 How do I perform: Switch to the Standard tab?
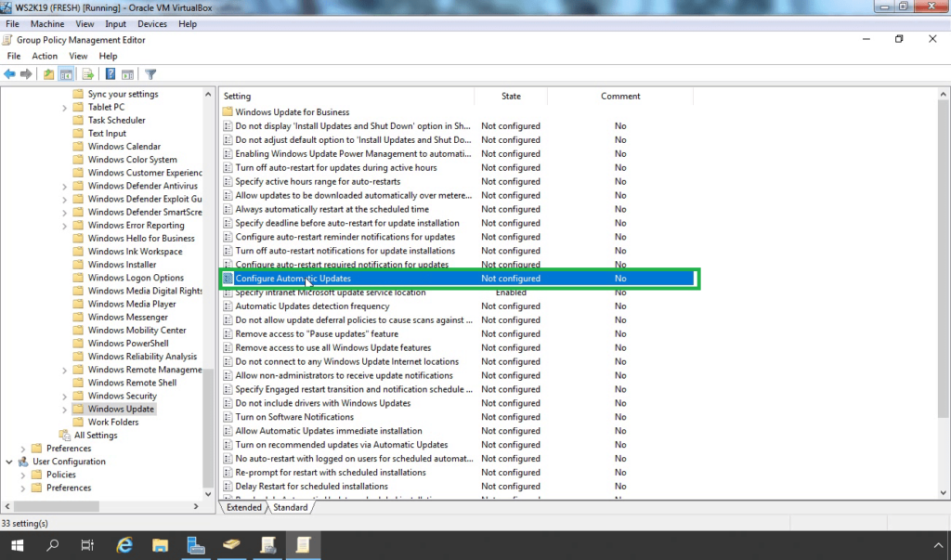291,507
